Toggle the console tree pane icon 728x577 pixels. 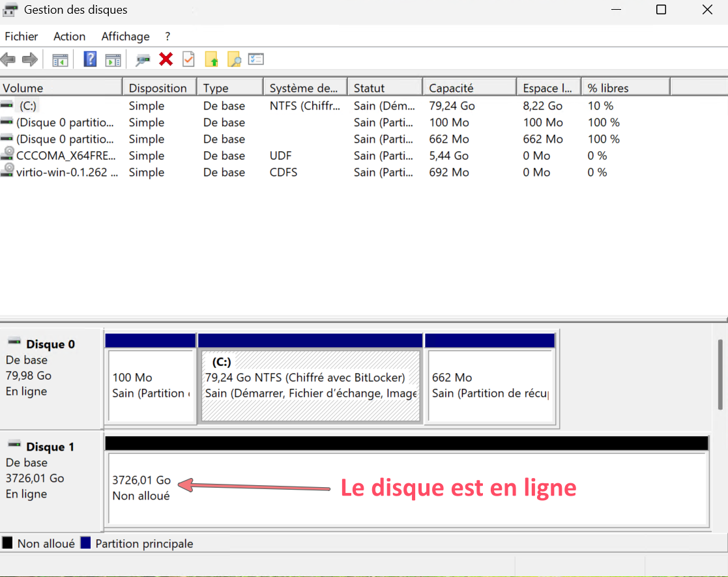[60, 60]
